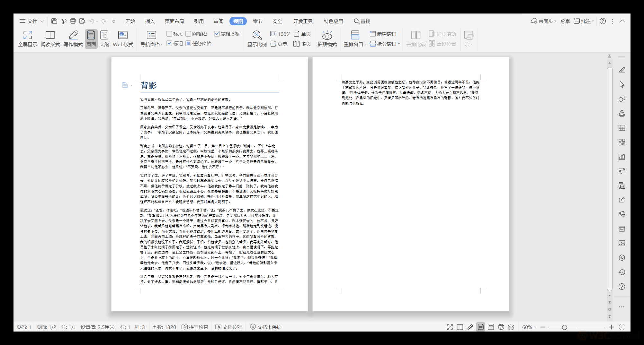The height and width of the screenshot is (345, 644).
Task: Click the Undo arrow icon
Action: tap(92, 21)
